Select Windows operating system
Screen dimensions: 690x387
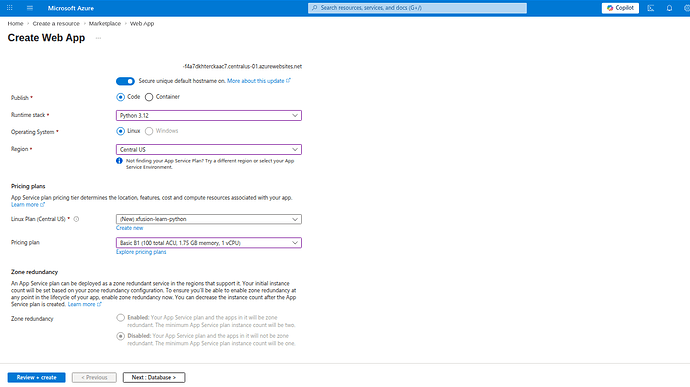point(149,131)
